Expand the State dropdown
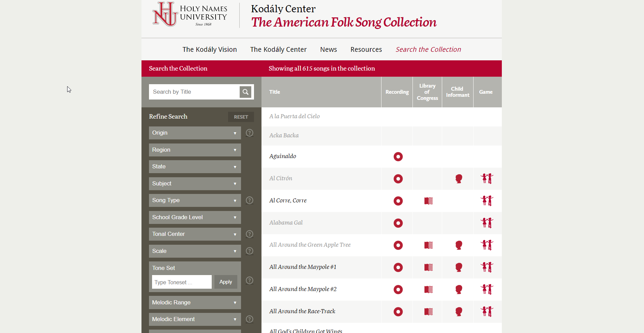 pos(195,167)
